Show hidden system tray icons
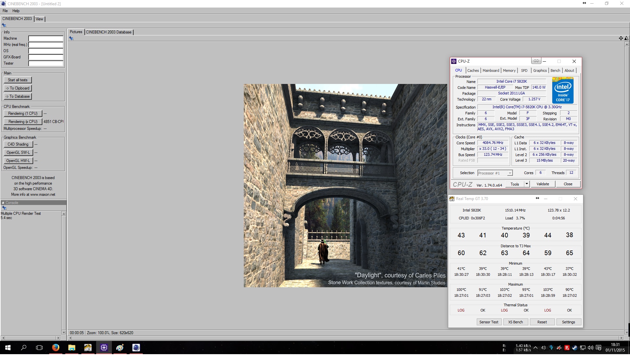 [x=535, y=348]
